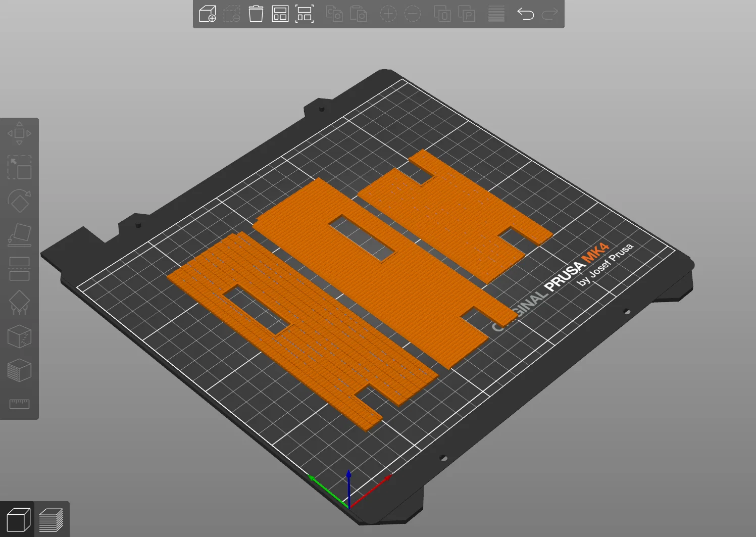The height and width of the screenshot is (537, 756).
Task: Arrange all objects on the bed
Action: 280,14
